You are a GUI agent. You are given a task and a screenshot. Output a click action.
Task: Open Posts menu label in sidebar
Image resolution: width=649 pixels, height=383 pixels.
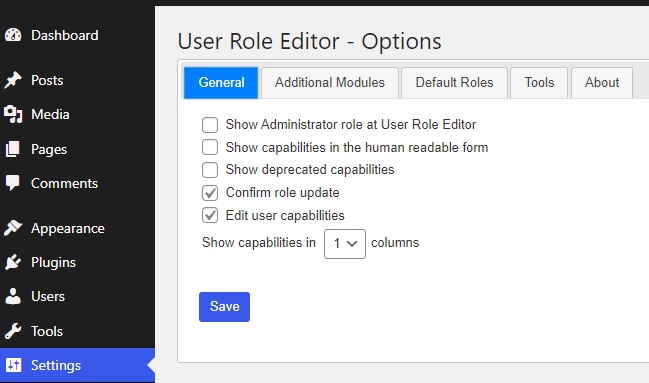(x=47, y=80)
